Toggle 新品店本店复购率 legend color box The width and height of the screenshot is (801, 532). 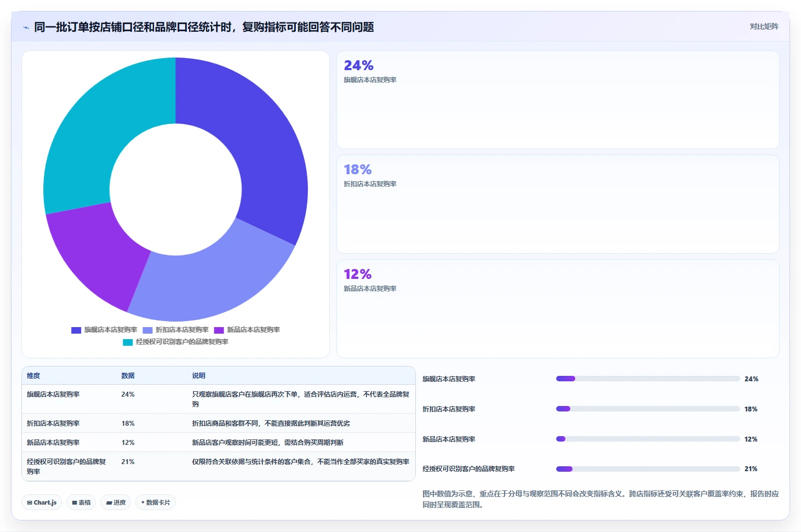point(219,330)
